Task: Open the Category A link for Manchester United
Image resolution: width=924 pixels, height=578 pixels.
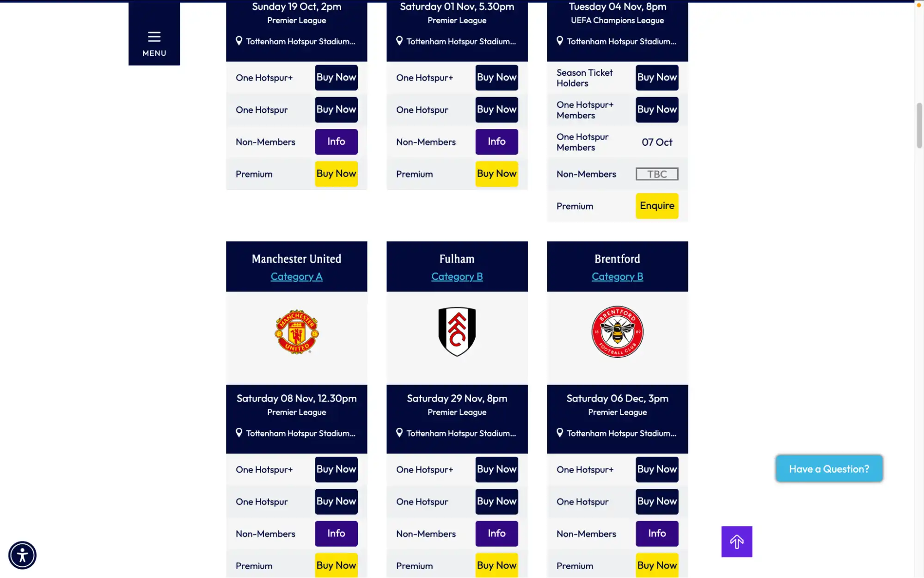Action: click(296, 276)
